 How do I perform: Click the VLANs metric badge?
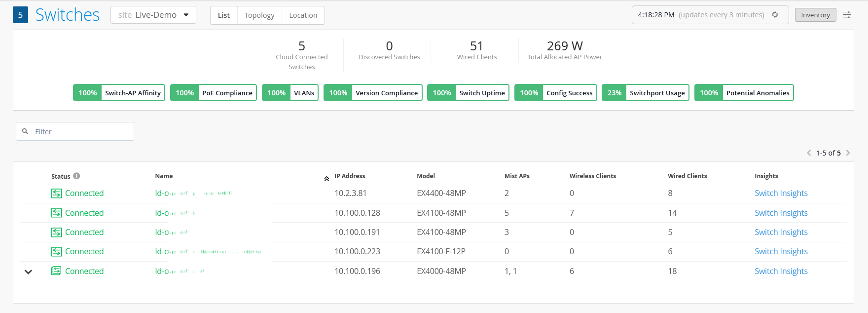[290, 93]
